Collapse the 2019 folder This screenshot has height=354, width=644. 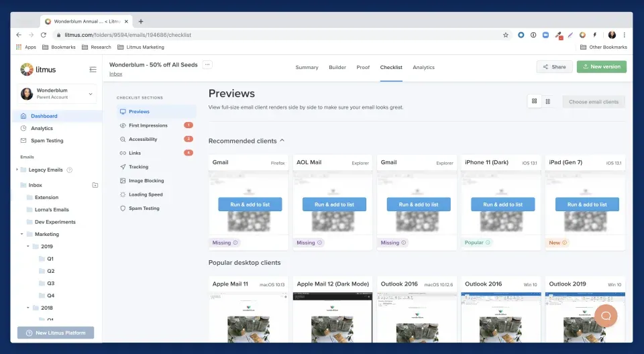[x=28, y=247]
